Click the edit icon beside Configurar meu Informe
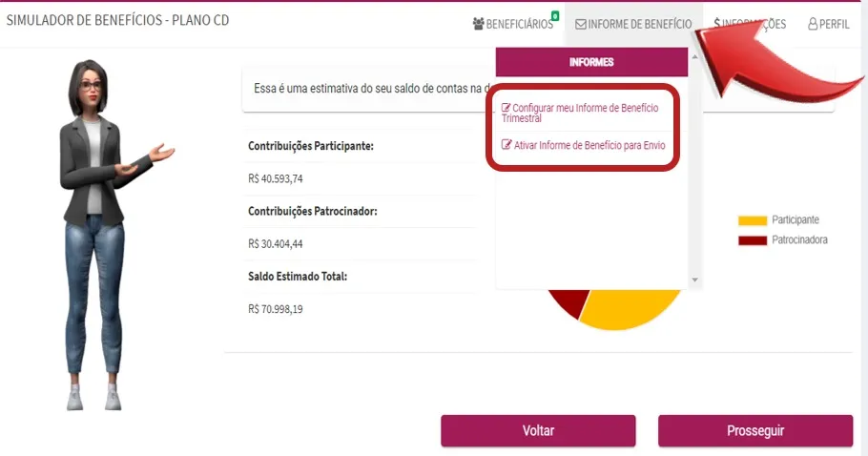 506,108
